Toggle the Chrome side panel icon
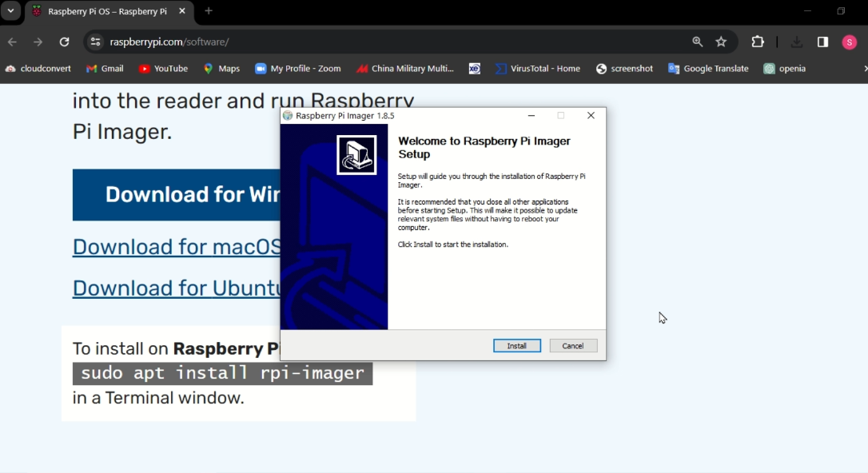868x473 pixels. point(822,42)
